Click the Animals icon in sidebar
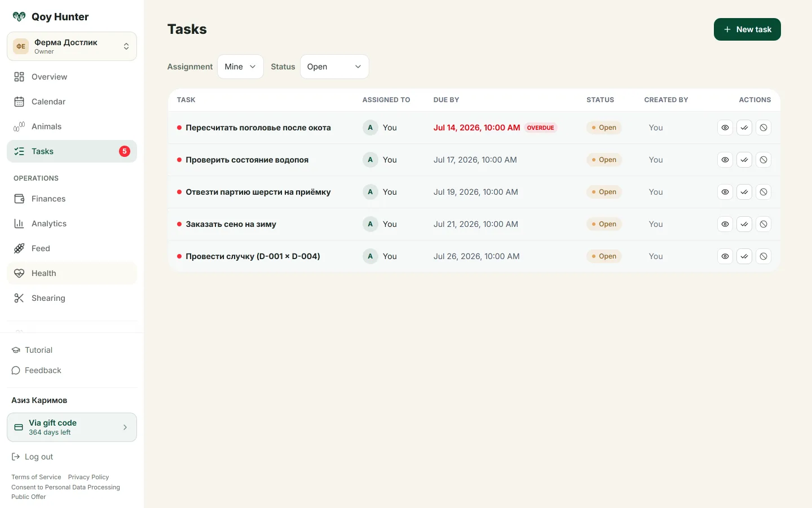812x508 pixels. 19,126
